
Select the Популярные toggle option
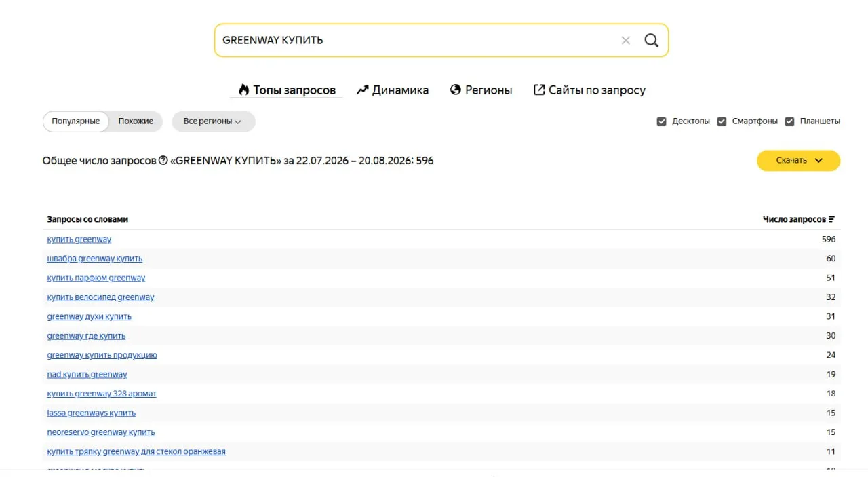(x=76, y=121)
